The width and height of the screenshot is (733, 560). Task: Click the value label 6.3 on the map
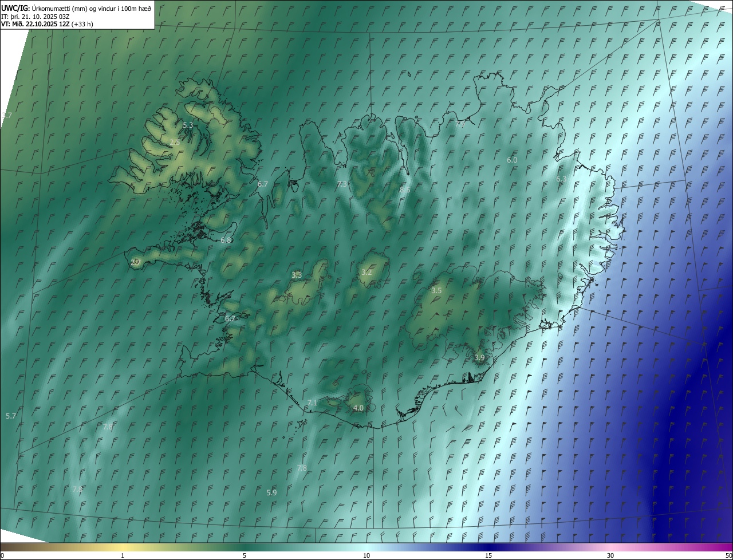tap(562, 179)
